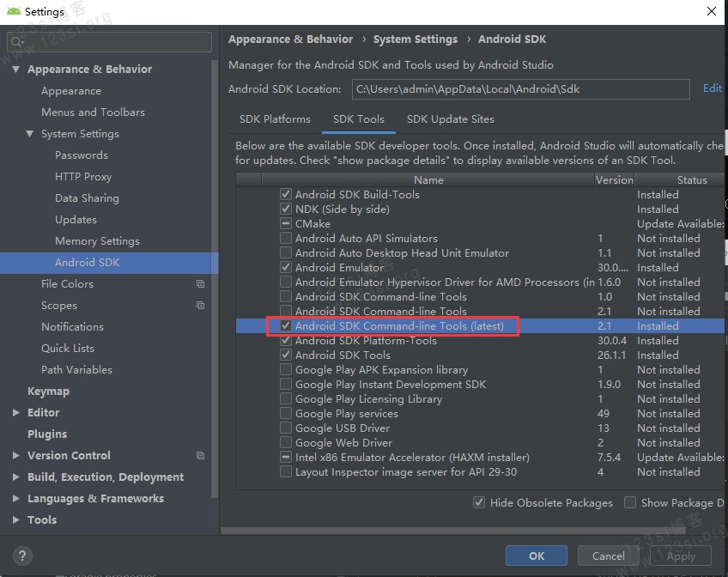
Task: Expand Languages & Frameworks section
Action: 16,498
